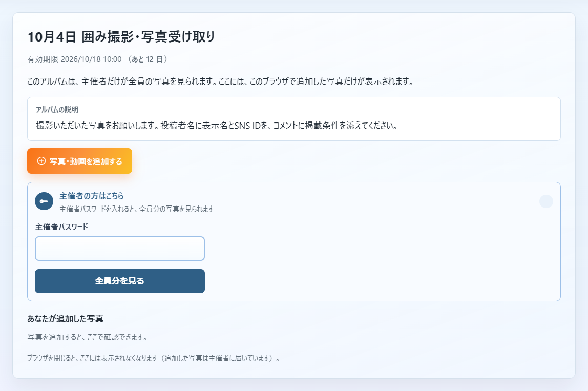Click the expiry text 有効期限 2026/10/18 10:00
588x391 pixels.
[x=75, y=59]
